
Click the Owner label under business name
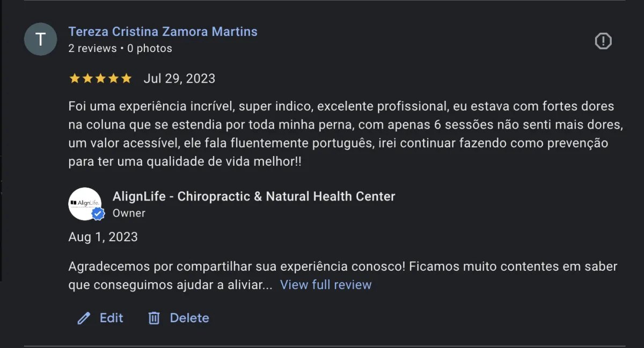129,213
